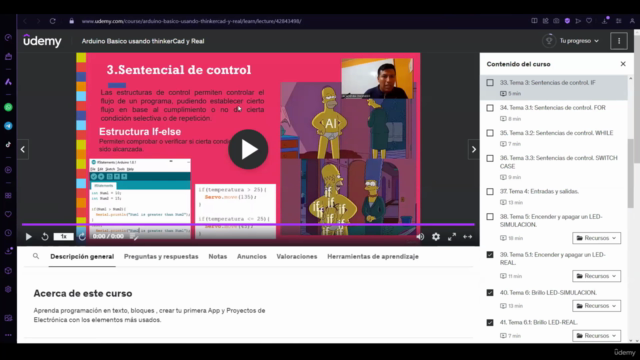
Task: Check the box for lecture 37 Entradas y salidas
Action: click(x=490, y=191)
